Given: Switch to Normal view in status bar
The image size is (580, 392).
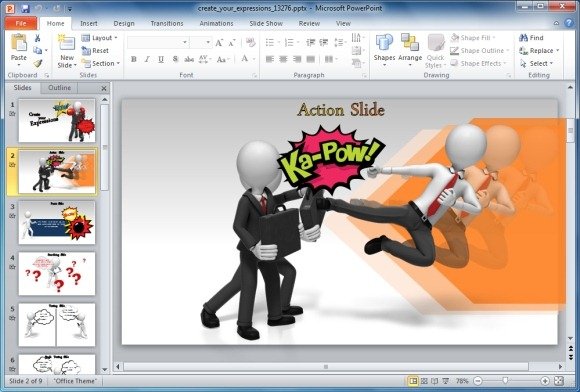Looking at the screenshot, I should click(413, 381).
